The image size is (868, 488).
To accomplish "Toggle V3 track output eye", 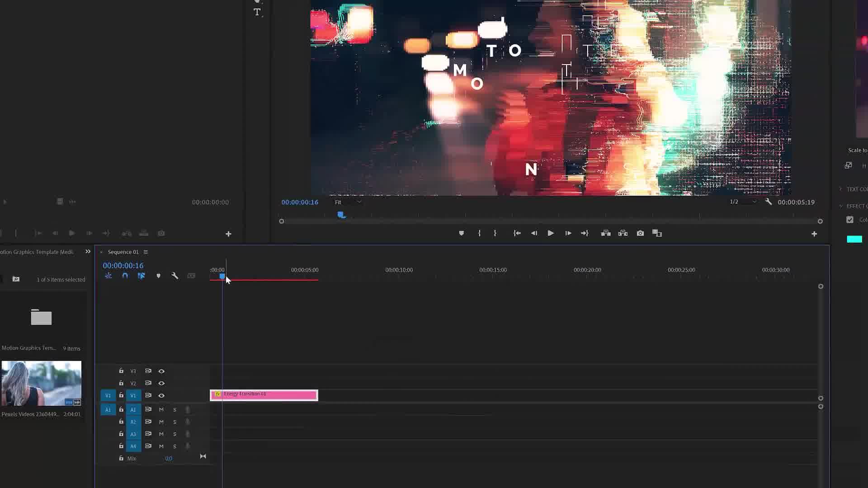I will (x=161, y=371).
